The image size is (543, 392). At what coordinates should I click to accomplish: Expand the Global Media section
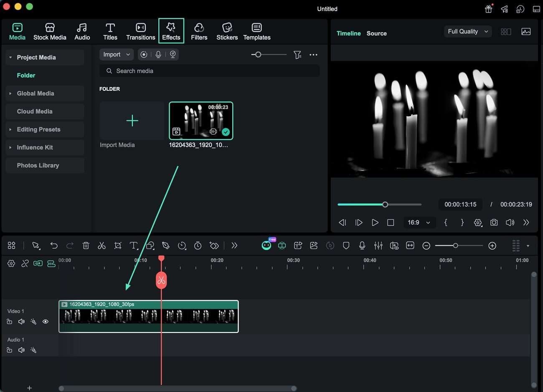[10, 94]
